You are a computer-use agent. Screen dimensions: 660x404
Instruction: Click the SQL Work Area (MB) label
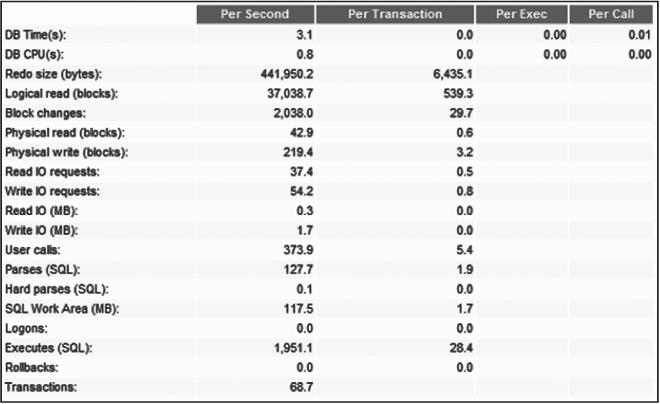[59, 306]
